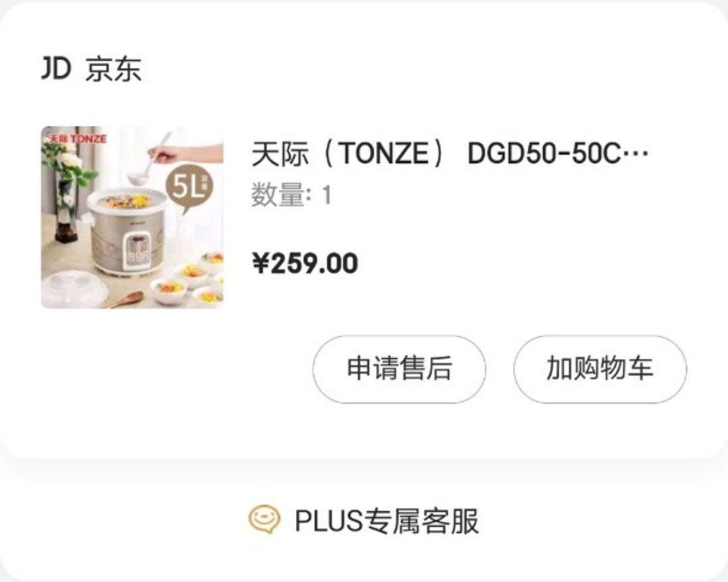The image size is (728, 582).
Task: Open the 天际（TONZE）DGD50-50C product title
Action: click(x=450, y=154)
